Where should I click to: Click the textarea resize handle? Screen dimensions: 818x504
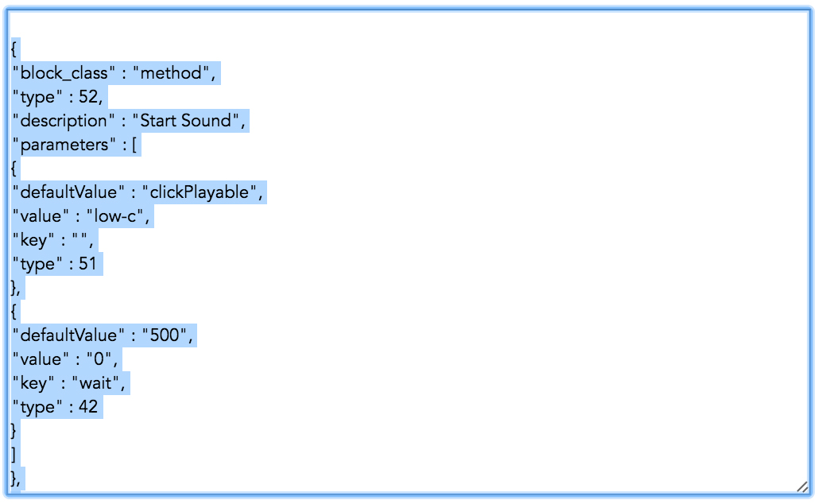click(x=803, y=487)
